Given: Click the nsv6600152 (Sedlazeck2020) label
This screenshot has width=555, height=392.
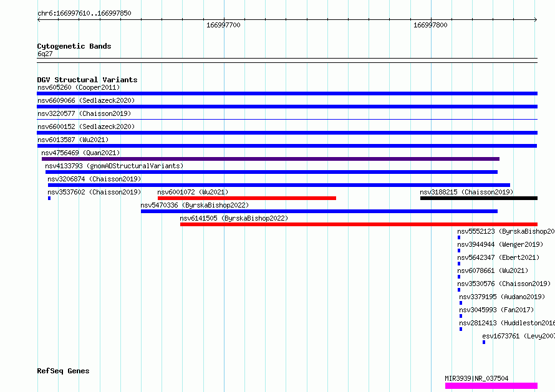Looking at the screenshot, I should pyautogui.click(x=86, y=127).
